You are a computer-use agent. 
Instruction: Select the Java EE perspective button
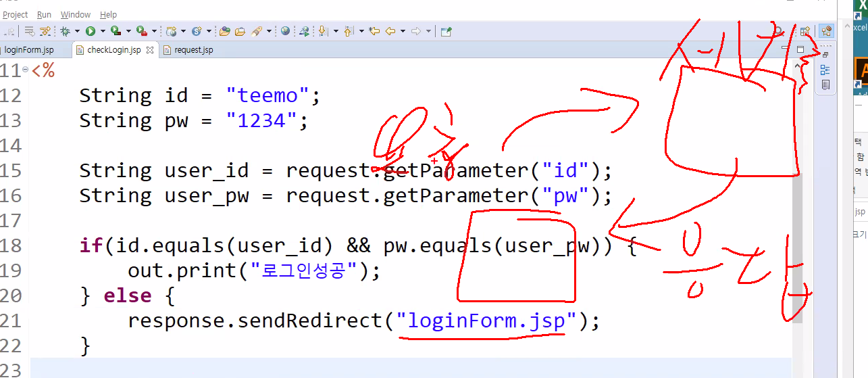(x=826, y=31)
